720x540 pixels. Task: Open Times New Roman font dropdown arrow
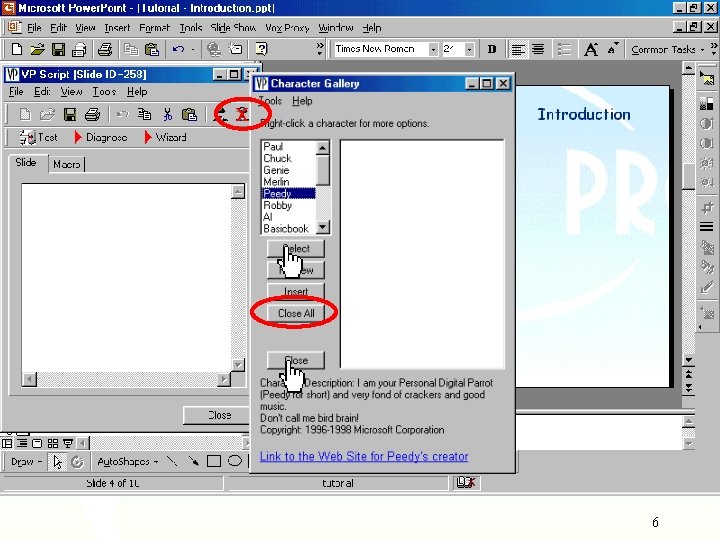pyautogui.click(x=433, y=49)
